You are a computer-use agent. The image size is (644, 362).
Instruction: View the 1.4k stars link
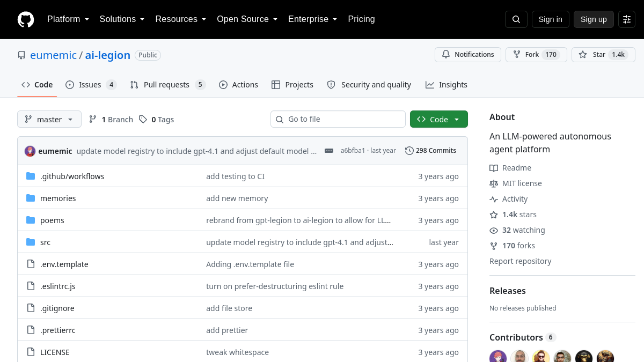[513, 215]
